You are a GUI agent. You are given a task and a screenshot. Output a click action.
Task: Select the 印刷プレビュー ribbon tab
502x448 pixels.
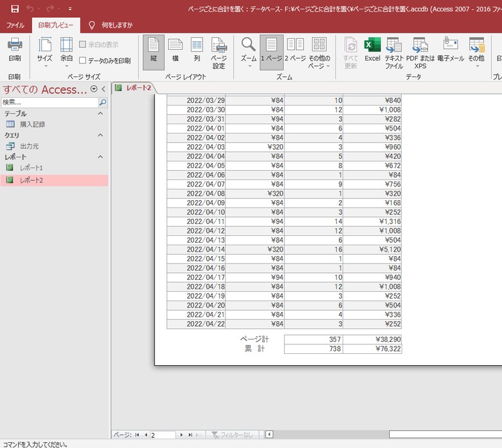pyautogui.click(x=56, y=25)
